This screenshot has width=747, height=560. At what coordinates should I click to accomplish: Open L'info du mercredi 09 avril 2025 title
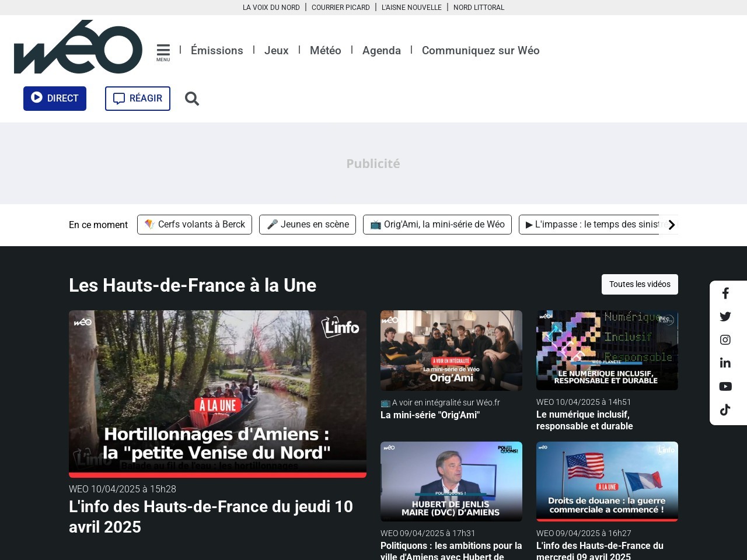pyautogui.click(x=600, y=551)
